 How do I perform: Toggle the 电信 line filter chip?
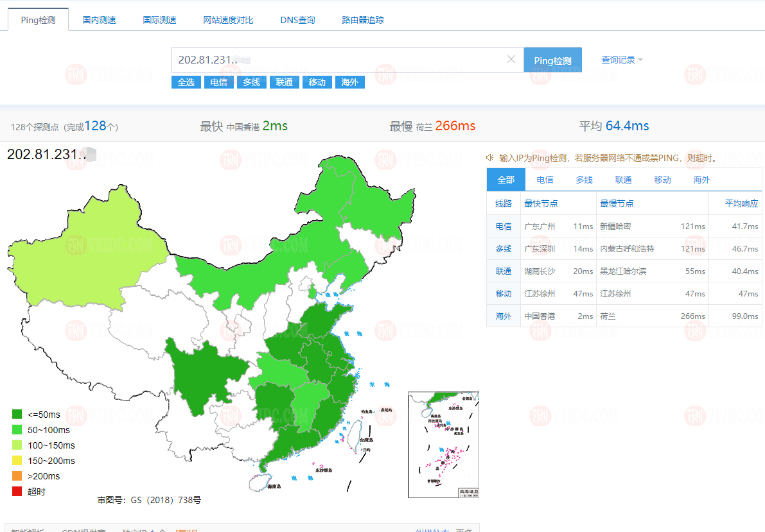[218, 82]
